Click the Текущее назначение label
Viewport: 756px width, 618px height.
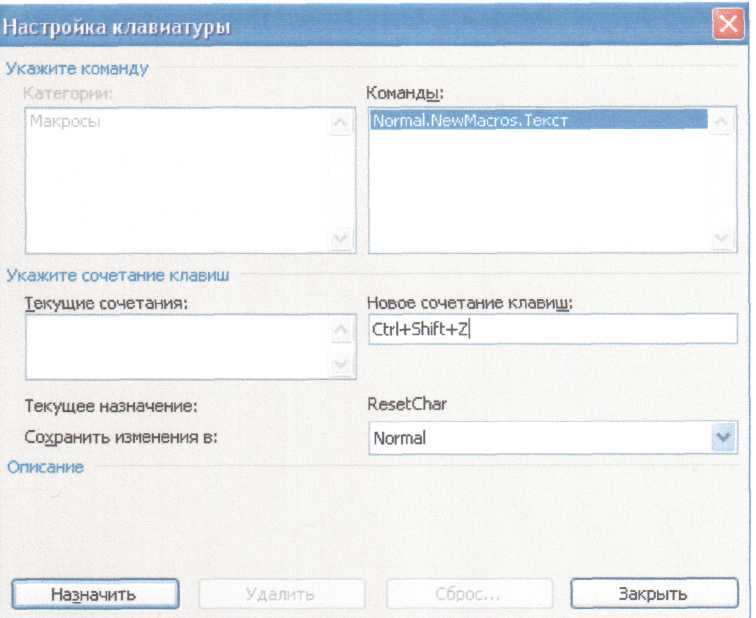click(x=111, y=406)
